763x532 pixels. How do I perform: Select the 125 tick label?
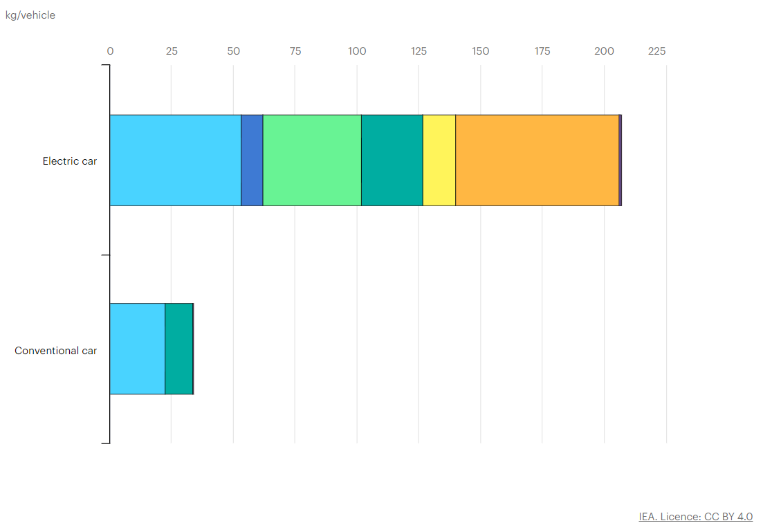[419, 51]
